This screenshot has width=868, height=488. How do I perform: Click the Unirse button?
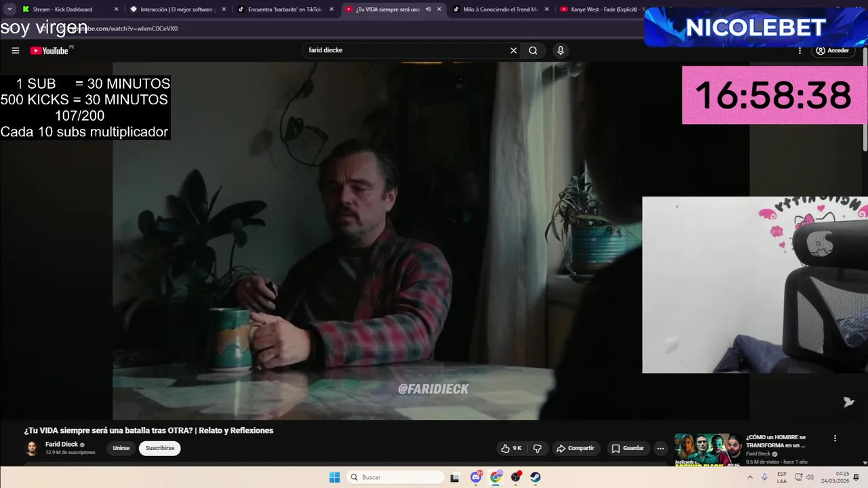click(x=121, y=448)
